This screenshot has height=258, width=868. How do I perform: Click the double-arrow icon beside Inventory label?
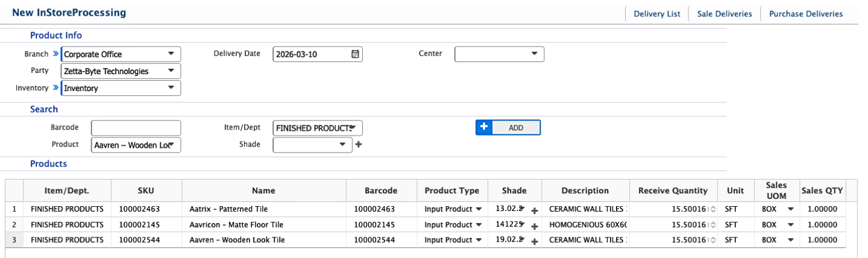tap(55, 87)
